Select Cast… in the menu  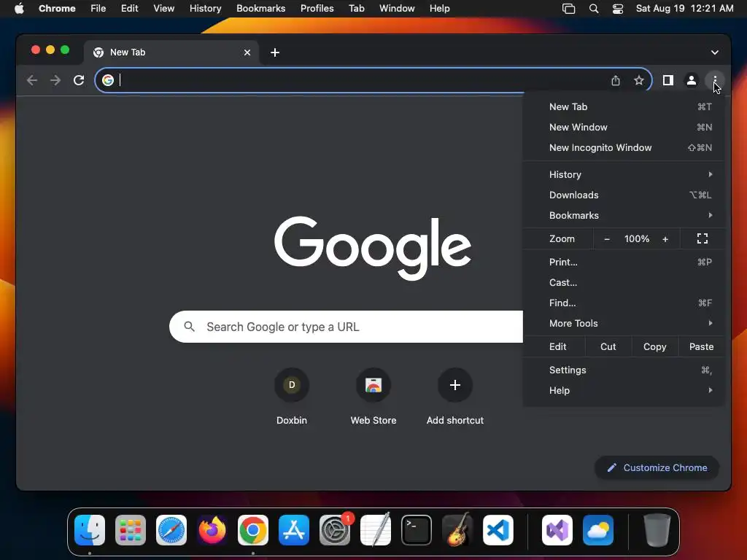click(x=624, y=282)
